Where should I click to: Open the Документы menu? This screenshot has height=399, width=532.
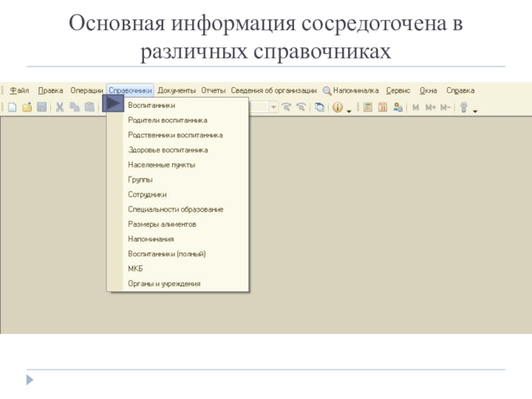[177, 90]
